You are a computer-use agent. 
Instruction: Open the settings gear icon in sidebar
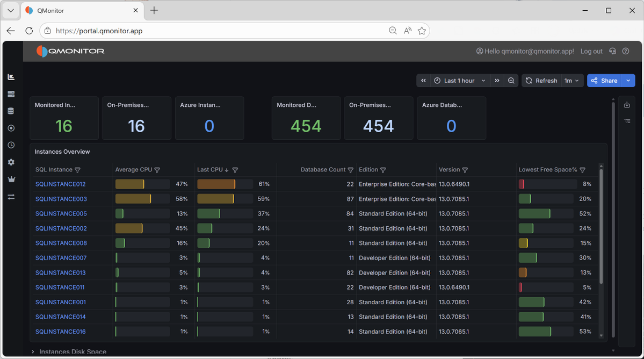[11, 162]
